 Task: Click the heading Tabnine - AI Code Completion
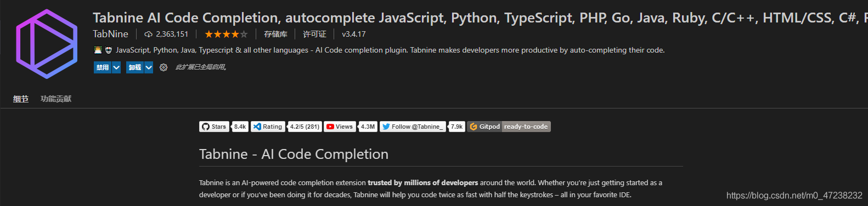[x=294, y=154]
